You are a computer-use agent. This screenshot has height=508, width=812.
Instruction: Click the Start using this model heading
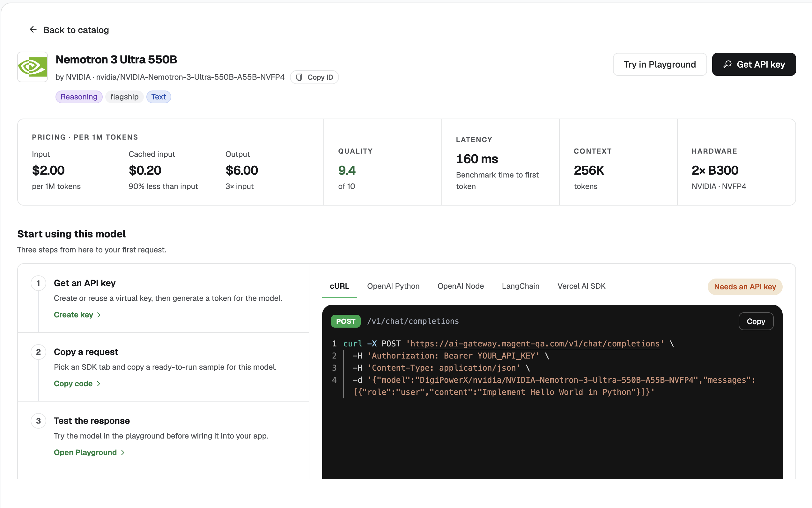[x=71, y=234]
